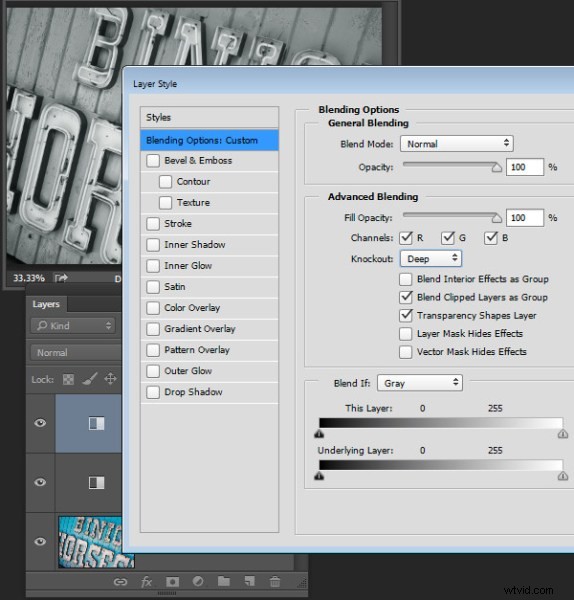
Task: Enable the Bevel & Emboss checkbox
Action: (153, 160)
